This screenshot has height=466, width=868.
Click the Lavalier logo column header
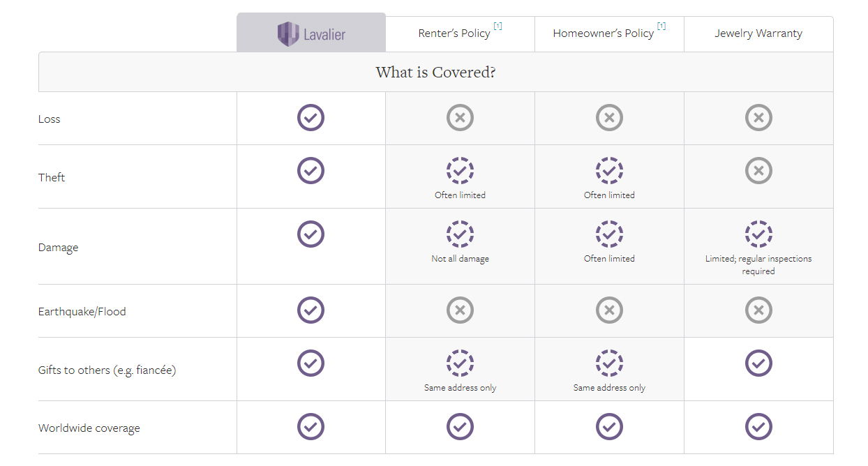point(311,33)
